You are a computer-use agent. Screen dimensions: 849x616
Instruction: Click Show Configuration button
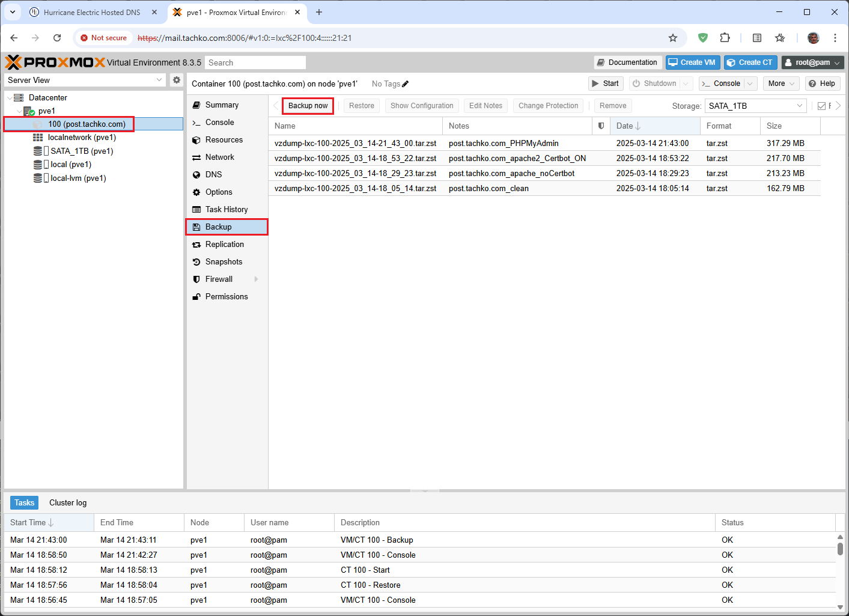point(422,106)
